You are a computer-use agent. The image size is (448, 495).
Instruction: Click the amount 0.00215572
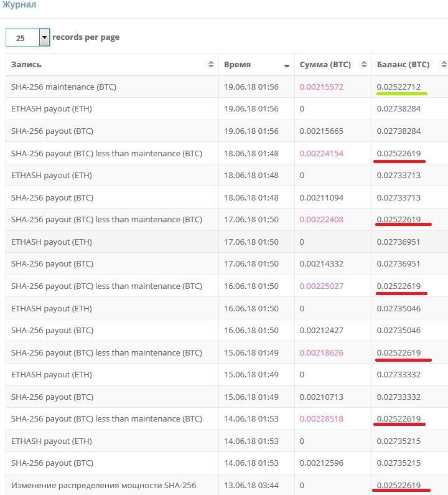pos(322,87)
